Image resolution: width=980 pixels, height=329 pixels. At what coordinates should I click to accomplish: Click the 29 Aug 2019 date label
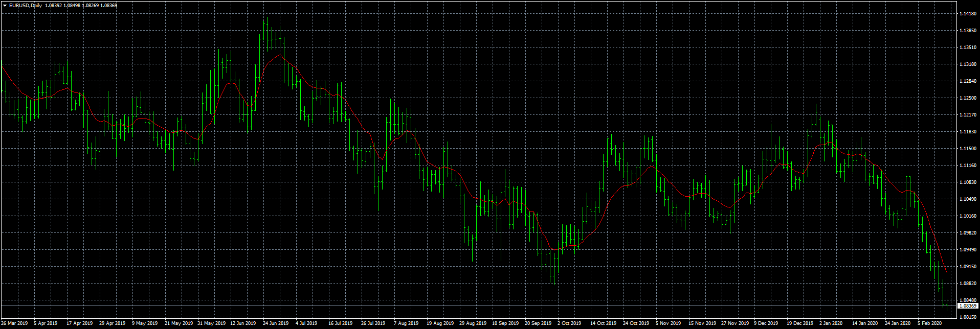tap(473, 323)
